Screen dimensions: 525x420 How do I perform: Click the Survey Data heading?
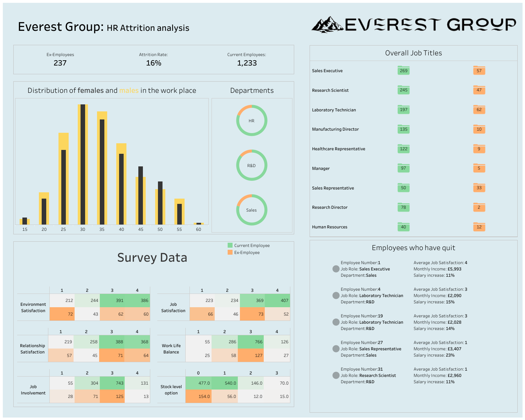pyautogui.click(x=152, y=257)
